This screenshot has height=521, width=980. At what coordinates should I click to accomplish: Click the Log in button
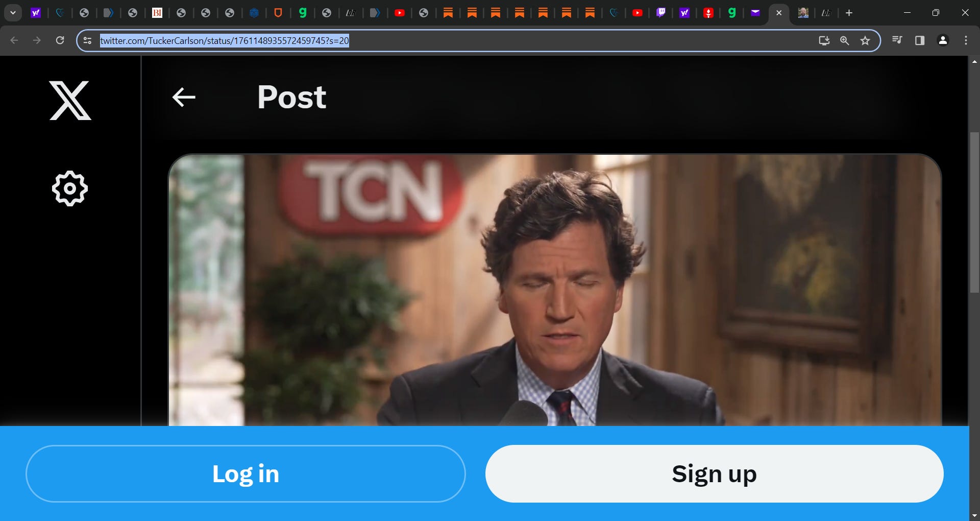[x=246, y=473]
